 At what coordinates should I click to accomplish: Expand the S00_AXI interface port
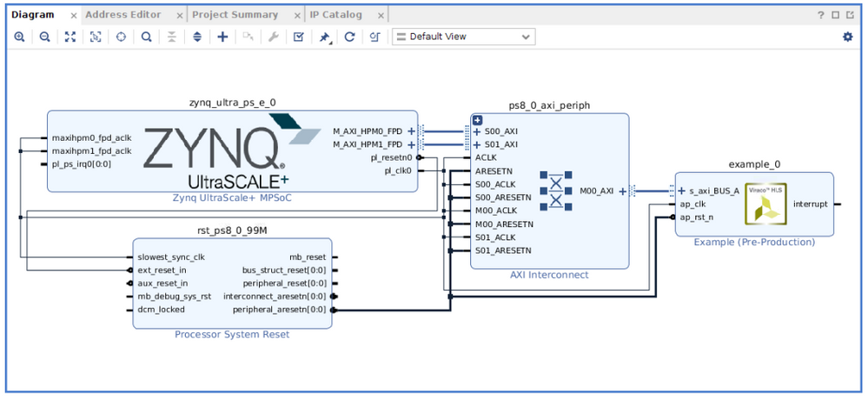[477, 132]
